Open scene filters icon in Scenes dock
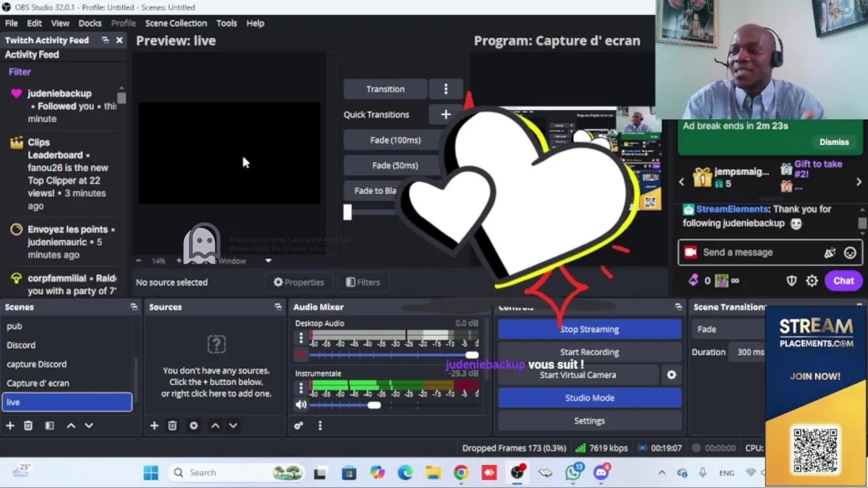868x488 pixels. [x=50, y=426]
